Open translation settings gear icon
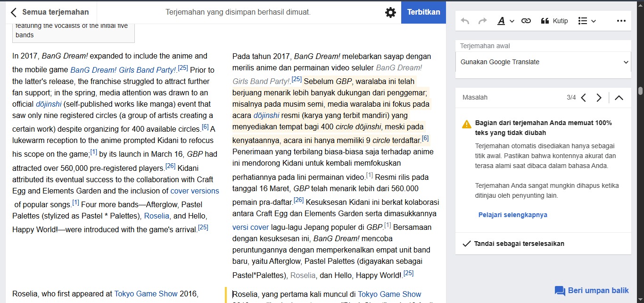This screenshot has width=644, height=303. [390, 12]
